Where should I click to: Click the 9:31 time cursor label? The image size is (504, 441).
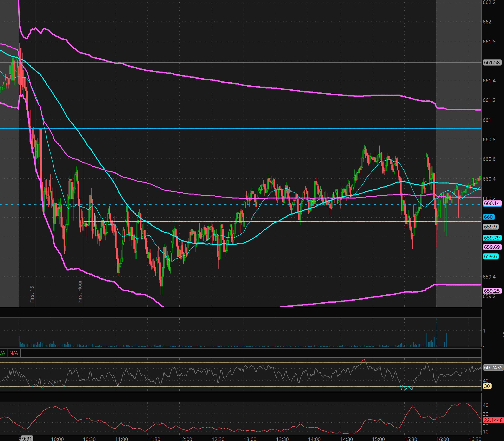tap(27, 439)
